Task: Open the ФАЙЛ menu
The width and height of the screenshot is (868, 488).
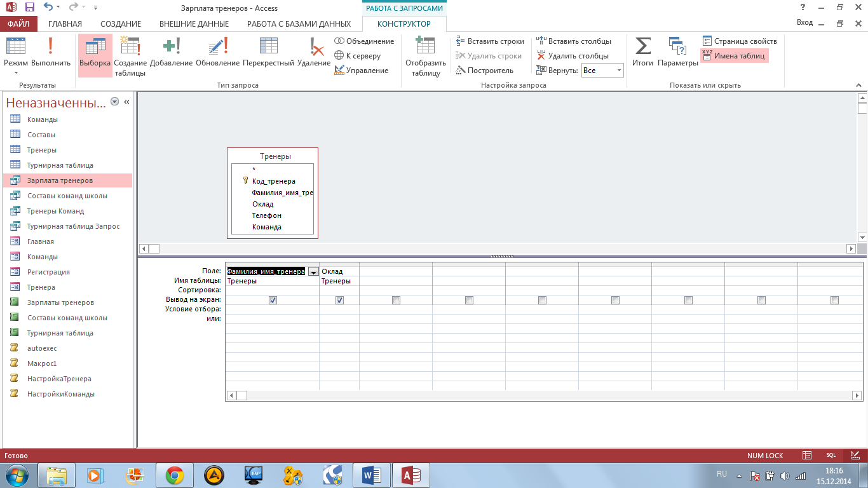Action: pyautogui.click(x=19, y=22)
